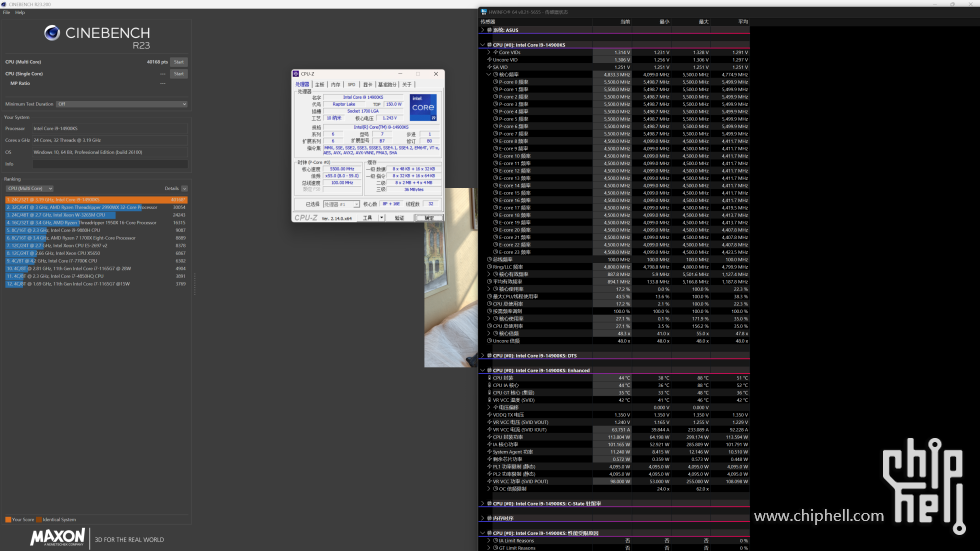The width and height of the screenshot is (980, 551).
Task: Click the CPU-Z tools button
Action: (x=368, y=218)
